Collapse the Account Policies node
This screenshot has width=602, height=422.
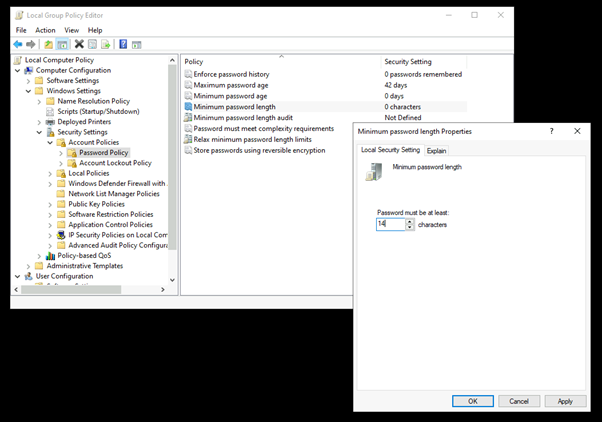click(50, 143)
